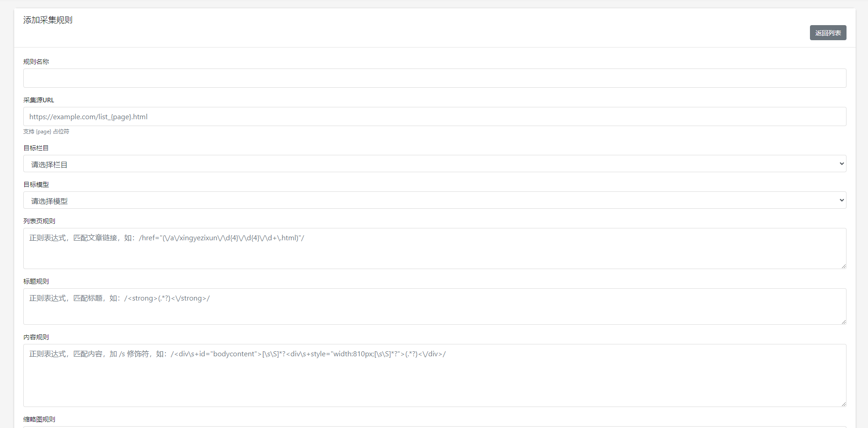Click the 返回列表 button
Image resolution: width=868 pixels, height=428 pixels.
click(828, 33)
